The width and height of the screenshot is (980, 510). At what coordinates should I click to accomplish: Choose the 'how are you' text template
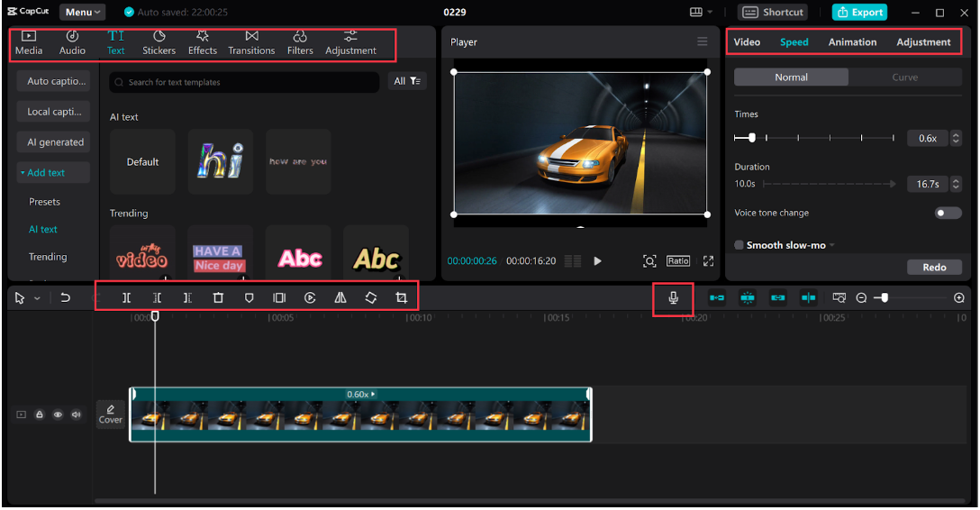click(298, 162)
